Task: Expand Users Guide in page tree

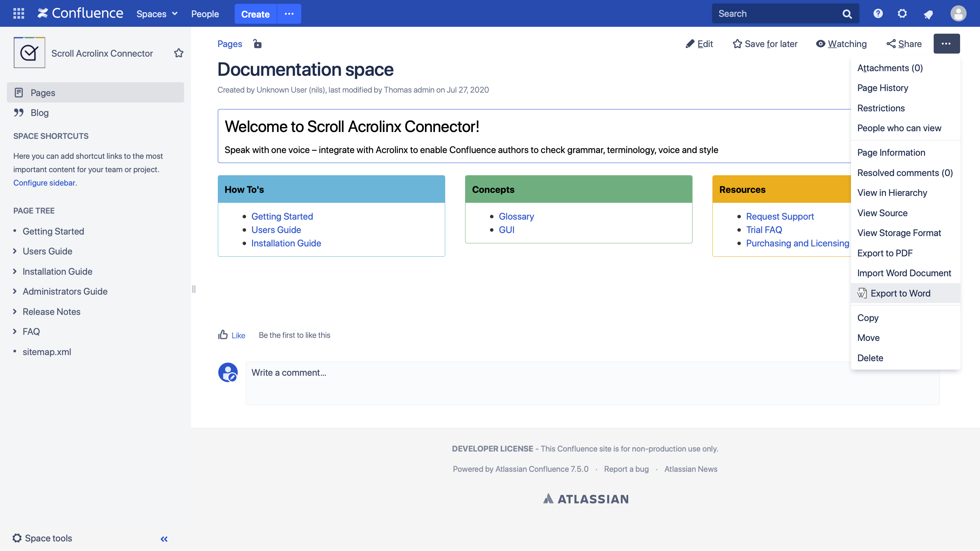Action: (x=15, y=251)
